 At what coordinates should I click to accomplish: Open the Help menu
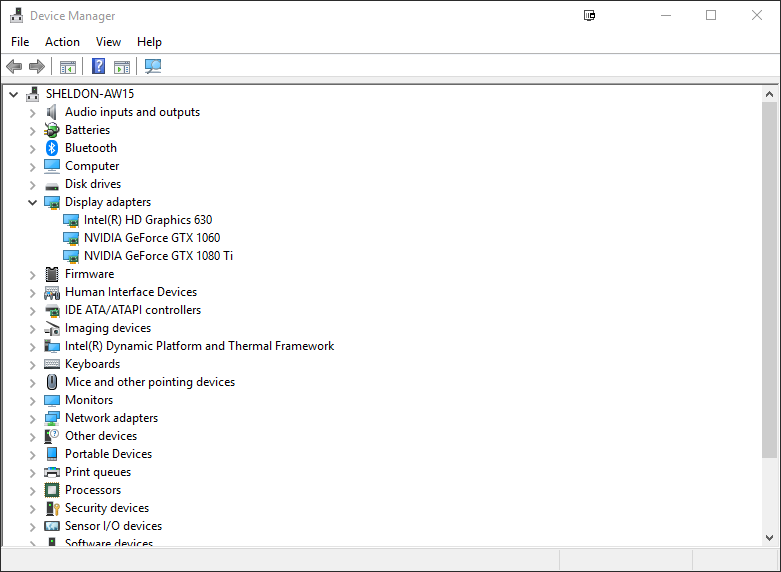(149, 42)
